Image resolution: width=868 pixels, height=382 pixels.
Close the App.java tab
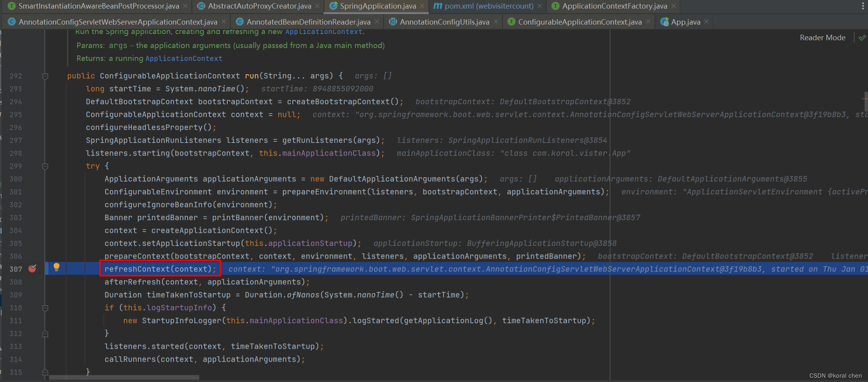(x=706, y=21)
